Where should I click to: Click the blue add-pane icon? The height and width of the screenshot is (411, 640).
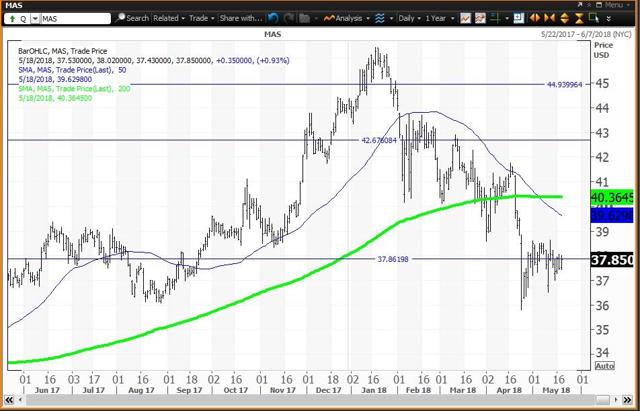(518, 18)
